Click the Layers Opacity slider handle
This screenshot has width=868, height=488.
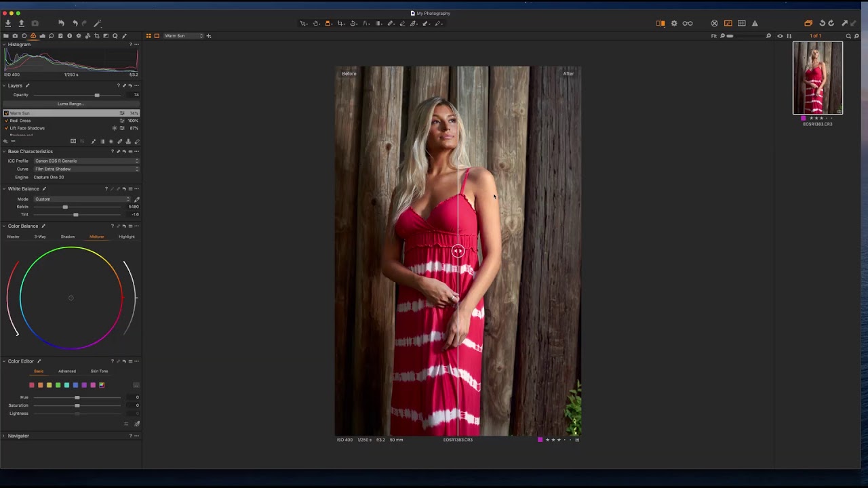tap(97, 95)
